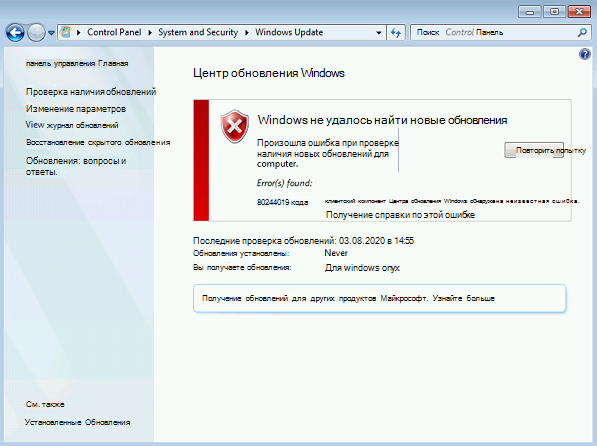Open Изменение параметров link

click(x=76, y=109)
